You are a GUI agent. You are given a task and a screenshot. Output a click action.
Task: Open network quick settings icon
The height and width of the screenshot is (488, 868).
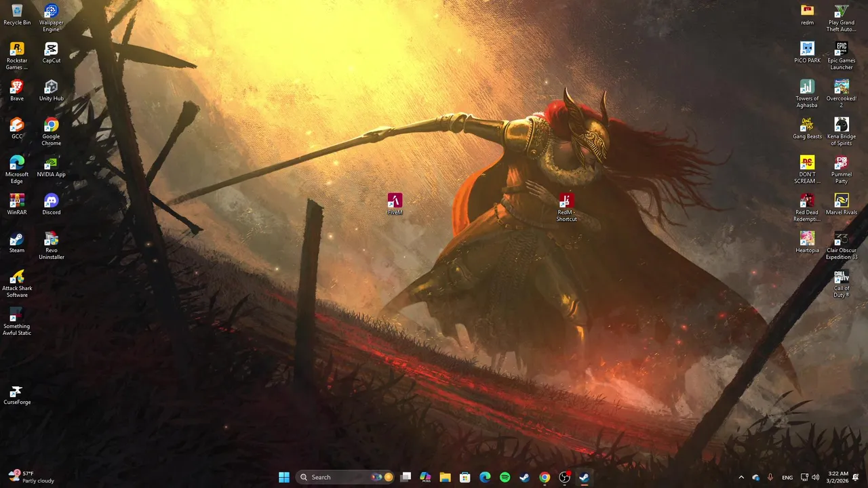click(804, 477)
